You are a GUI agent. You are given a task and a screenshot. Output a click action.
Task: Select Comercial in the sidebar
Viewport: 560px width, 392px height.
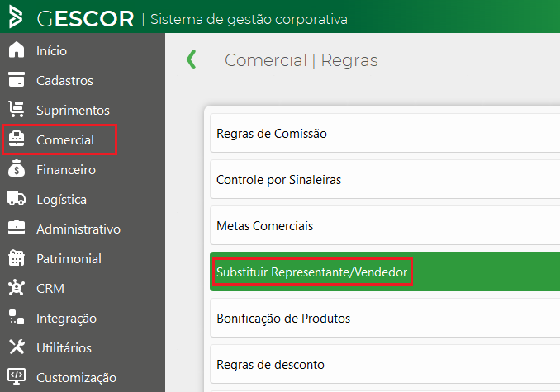click(65, 139)
